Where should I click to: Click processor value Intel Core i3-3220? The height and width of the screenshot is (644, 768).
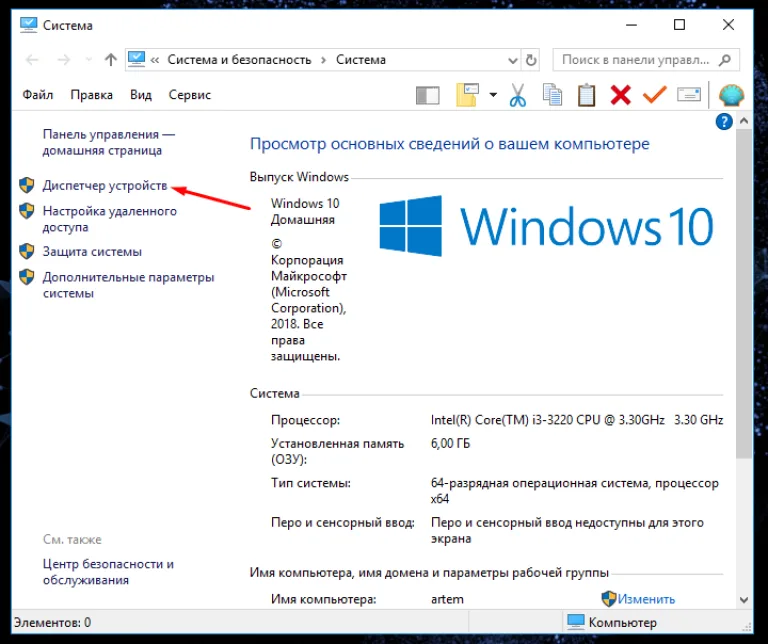coord(577,420)
